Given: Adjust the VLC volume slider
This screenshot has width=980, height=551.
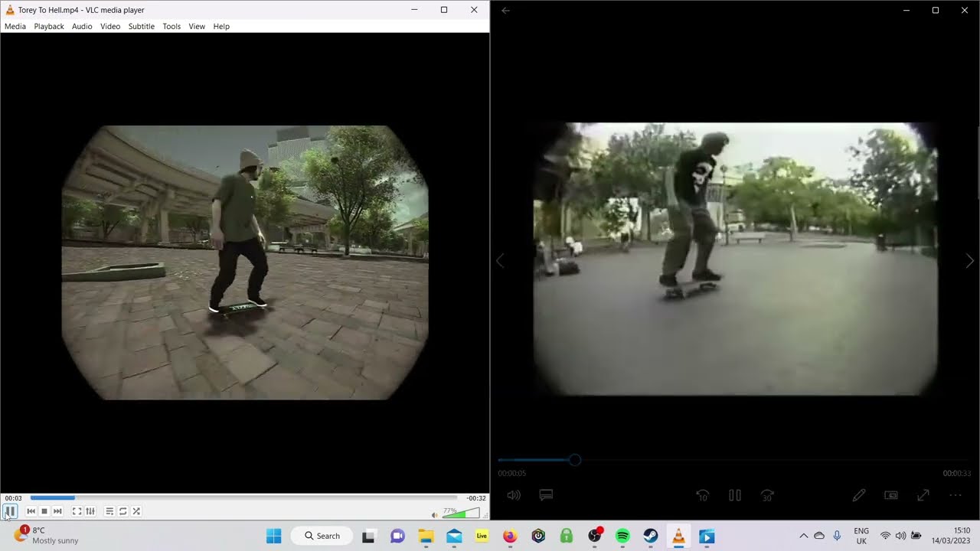Looking at the screenshot, I should click(461, 513).
